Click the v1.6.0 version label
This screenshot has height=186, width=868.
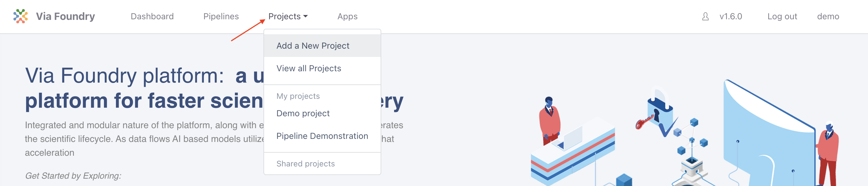pyautogui.click(x=731, y=16)
